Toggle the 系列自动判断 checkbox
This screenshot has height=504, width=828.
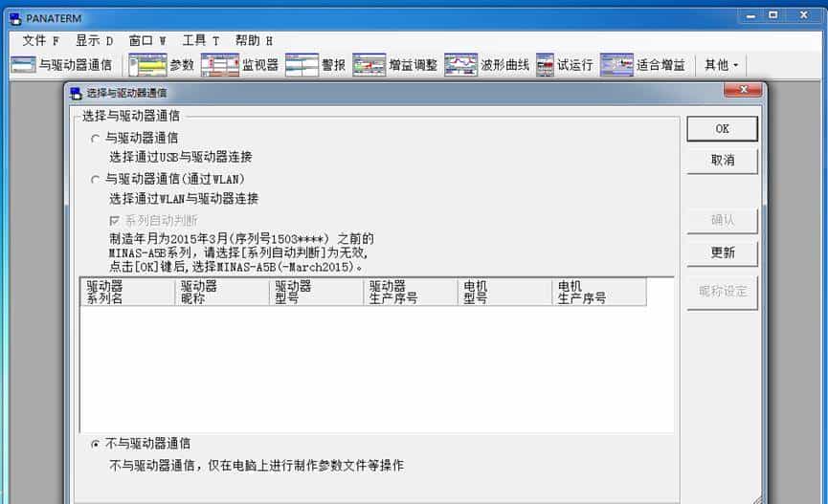(114, 220)
